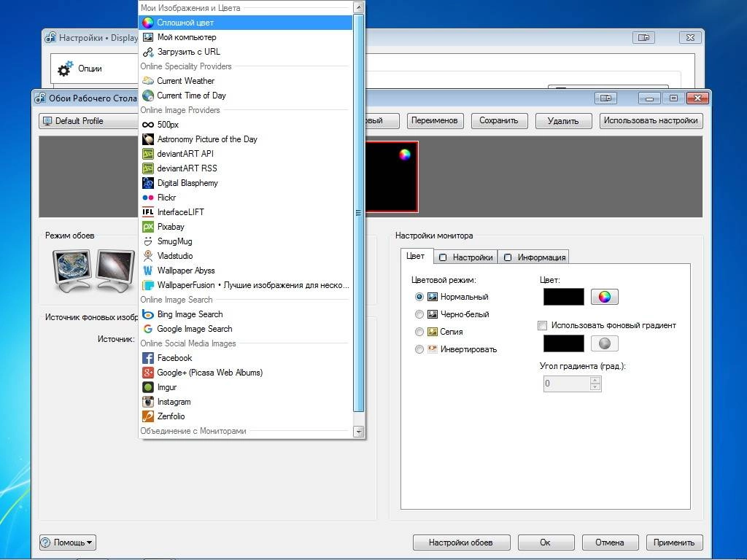Select the Instagram camera icon
This screenshot has height=560, width=747.
coord(148,402)
